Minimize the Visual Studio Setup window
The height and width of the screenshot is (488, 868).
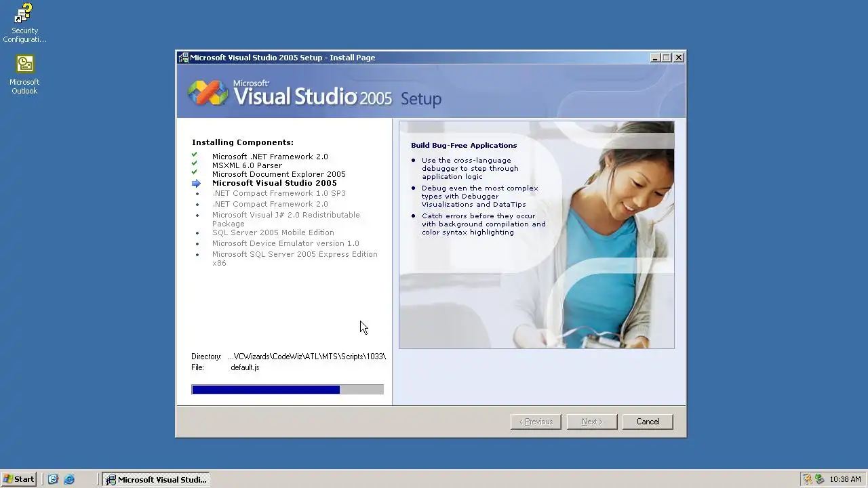pos(655,58)
